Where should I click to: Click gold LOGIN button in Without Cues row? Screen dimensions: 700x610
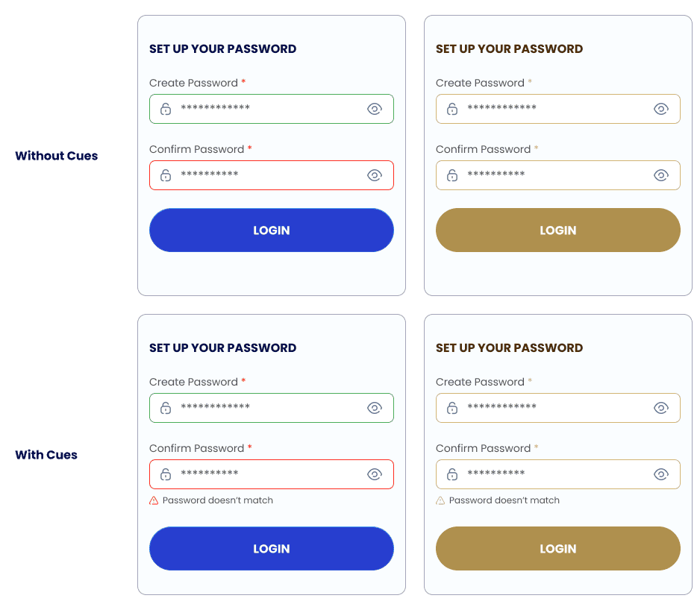(558, 230)
